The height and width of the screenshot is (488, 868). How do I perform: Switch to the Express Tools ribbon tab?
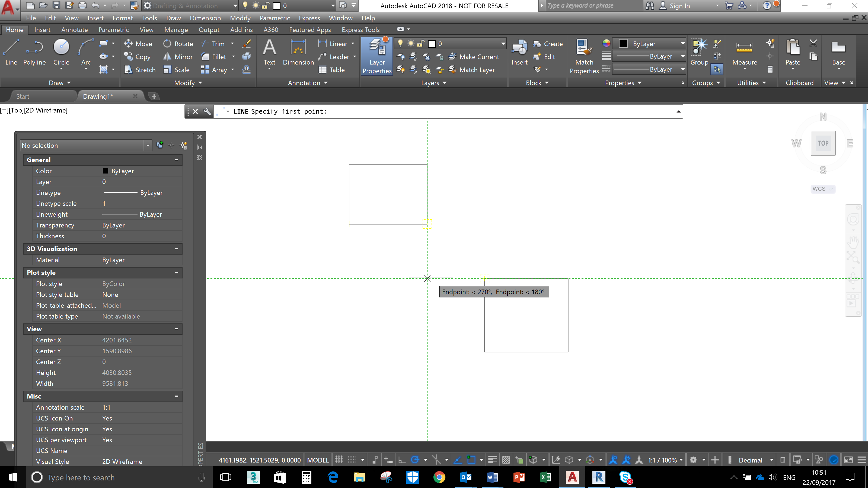[x=360, y=30]
